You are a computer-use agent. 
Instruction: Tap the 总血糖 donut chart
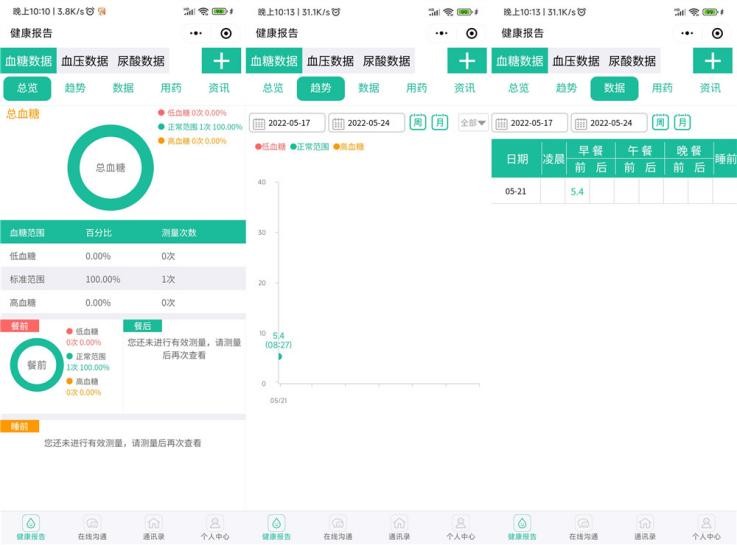point(110,167)
